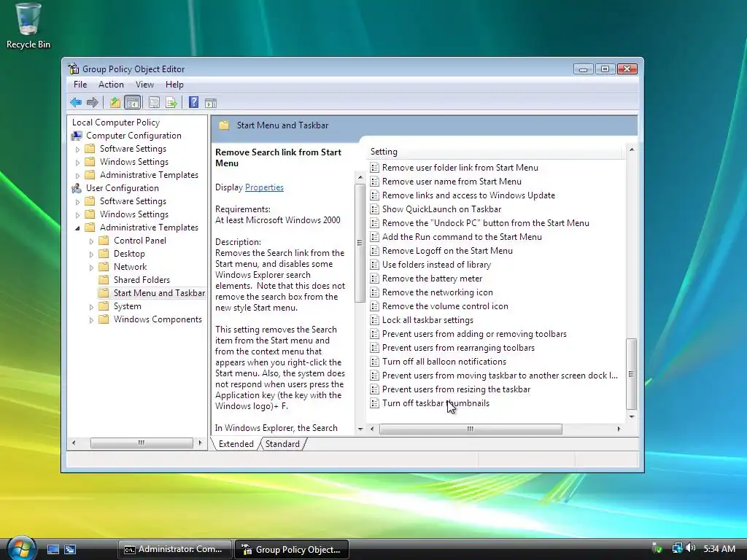Screen dimensions: 747x560
Task: Click the policy icon for Lock all taskbar settings
Action: pyautogui.click(x=374, y=320)
